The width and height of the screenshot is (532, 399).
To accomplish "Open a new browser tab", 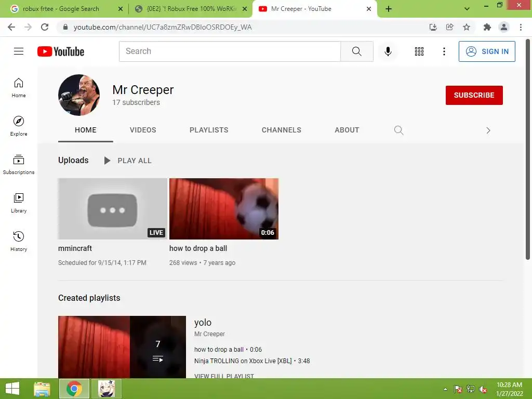I will (389, 9).
